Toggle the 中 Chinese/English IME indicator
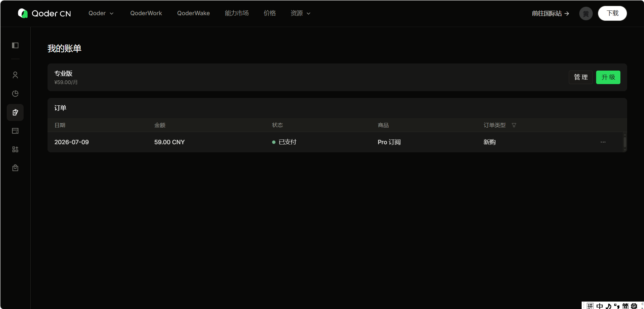Viewport: 644px width, 309px height. click(599, 306)
